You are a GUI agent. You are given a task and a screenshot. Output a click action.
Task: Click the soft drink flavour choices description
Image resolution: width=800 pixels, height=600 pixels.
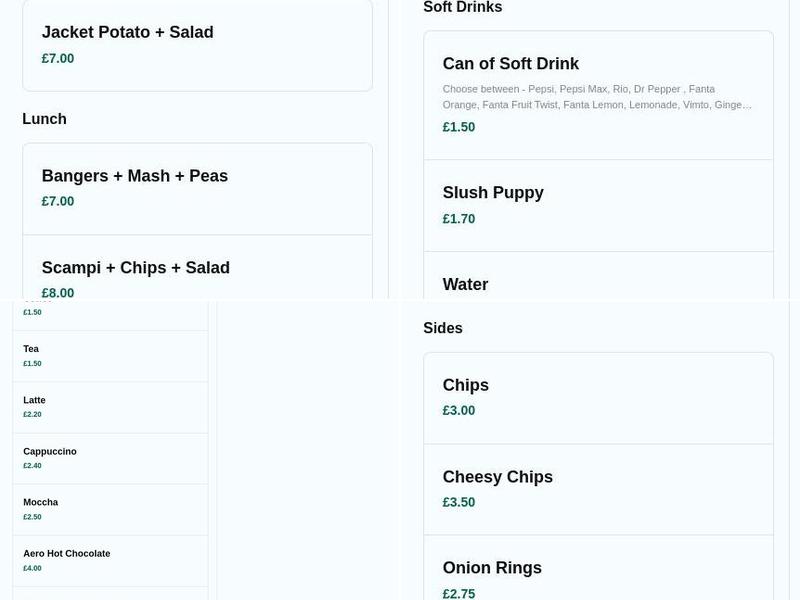click(x=597, y=97)
